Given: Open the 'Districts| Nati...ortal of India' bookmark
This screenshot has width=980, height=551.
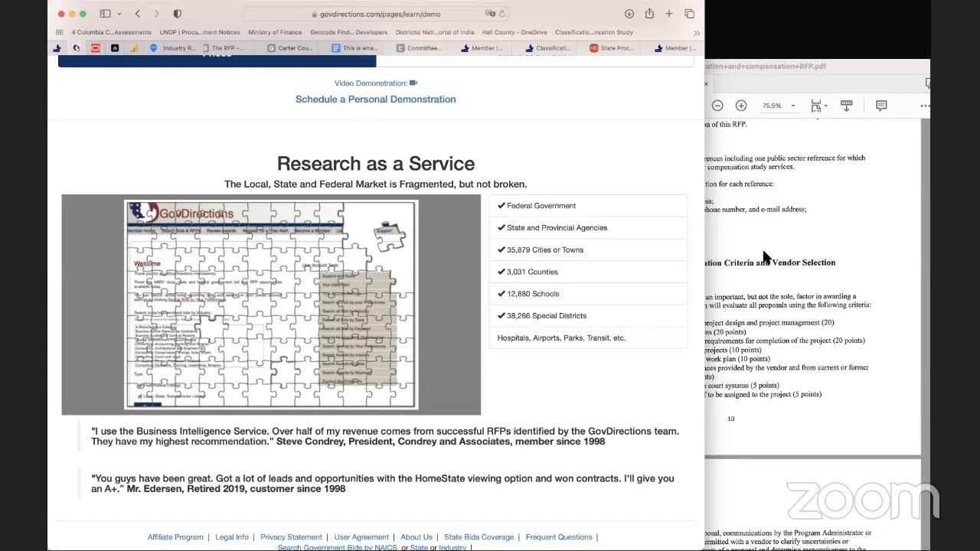Looking at the screenshot, I should point(435,32).
